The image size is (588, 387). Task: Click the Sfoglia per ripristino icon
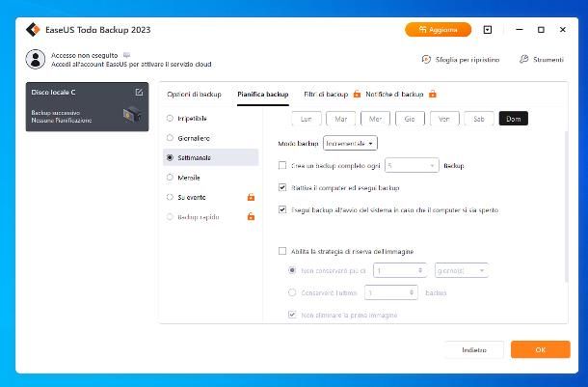426,59
